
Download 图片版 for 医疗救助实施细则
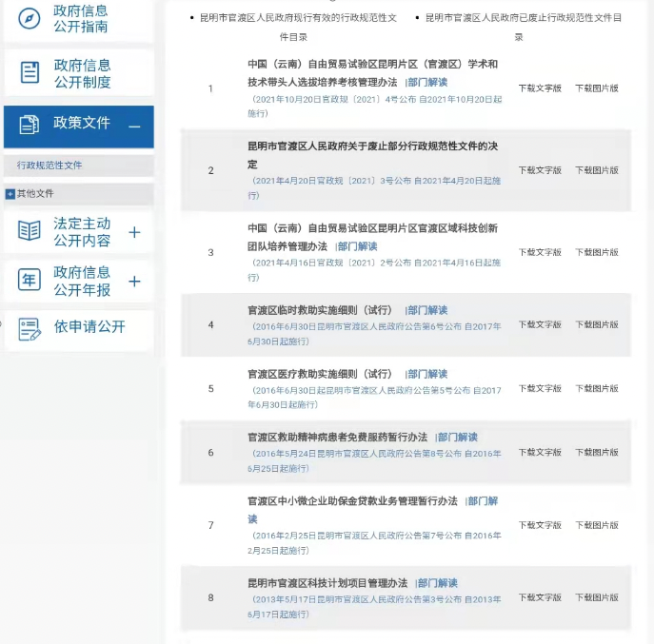pos(597,388)
